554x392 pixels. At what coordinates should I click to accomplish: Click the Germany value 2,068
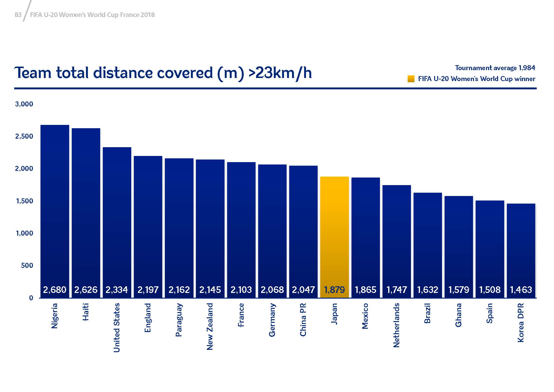[272, 290]
